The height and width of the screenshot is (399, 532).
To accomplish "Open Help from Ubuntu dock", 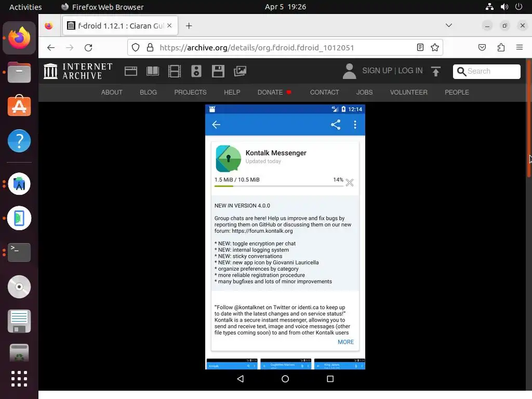I will 19,140.
